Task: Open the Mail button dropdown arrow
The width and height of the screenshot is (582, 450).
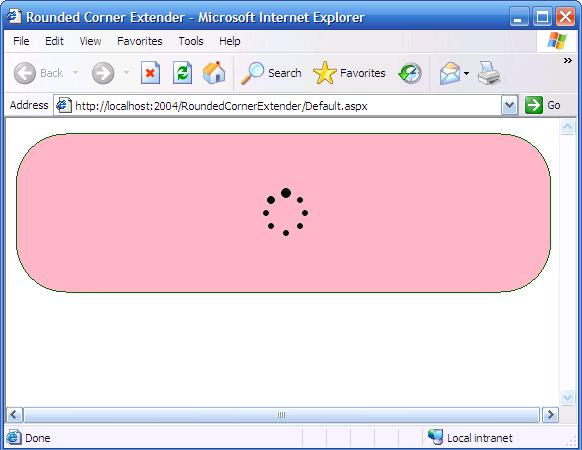Action: (x=467, y=73)
